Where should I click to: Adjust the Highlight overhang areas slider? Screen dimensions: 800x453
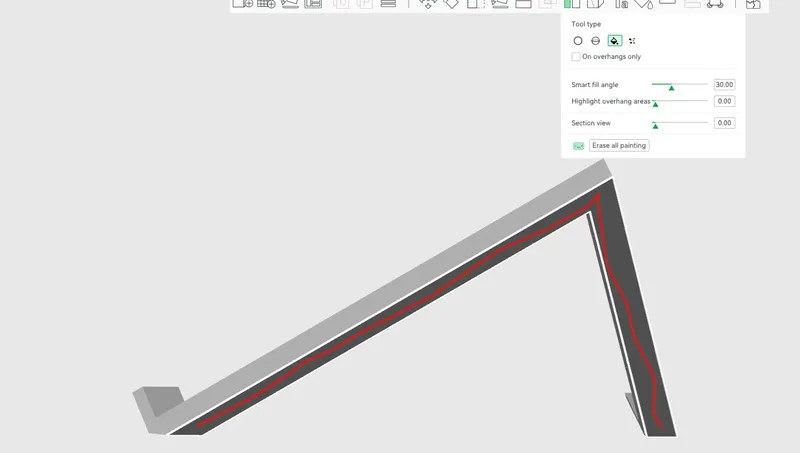pos(680,102)
